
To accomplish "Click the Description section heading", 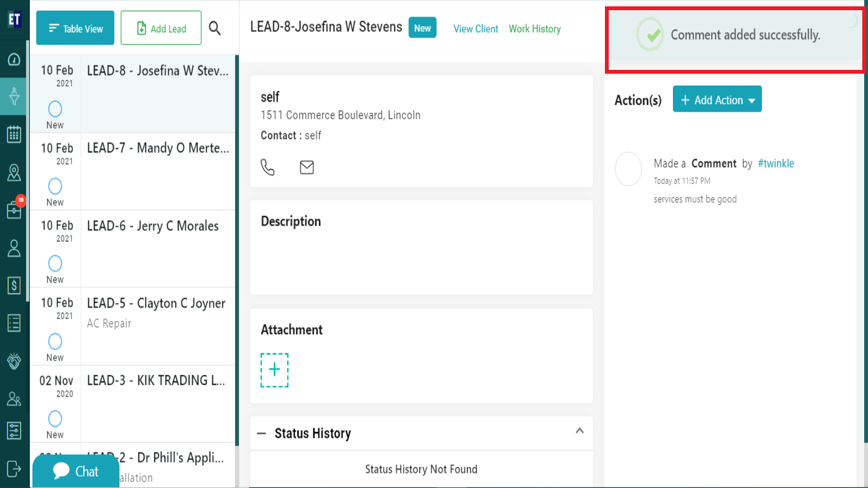I will [291, 221].
